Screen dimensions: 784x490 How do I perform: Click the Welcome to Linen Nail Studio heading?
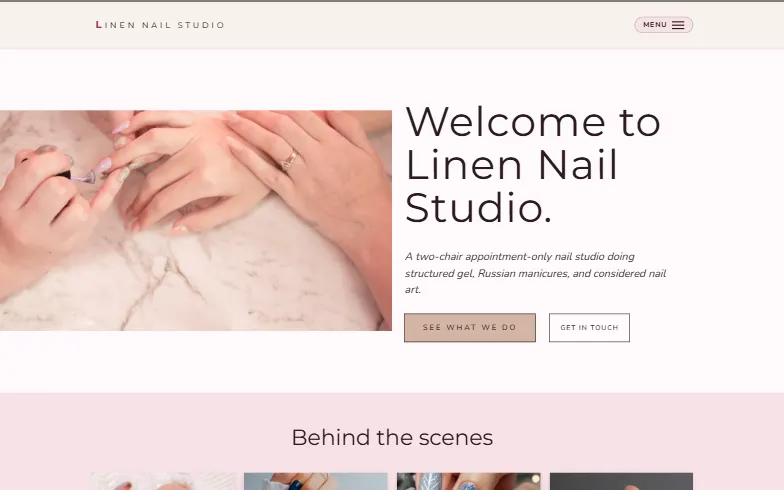pyautogui.click(x=532, y=165)
